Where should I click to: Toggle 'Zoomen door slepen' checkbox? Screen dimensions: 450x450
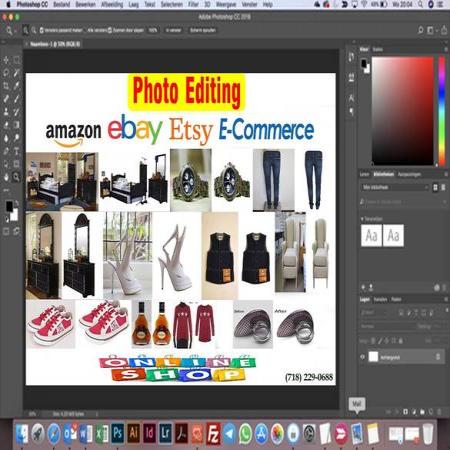(x=110, y=30)
